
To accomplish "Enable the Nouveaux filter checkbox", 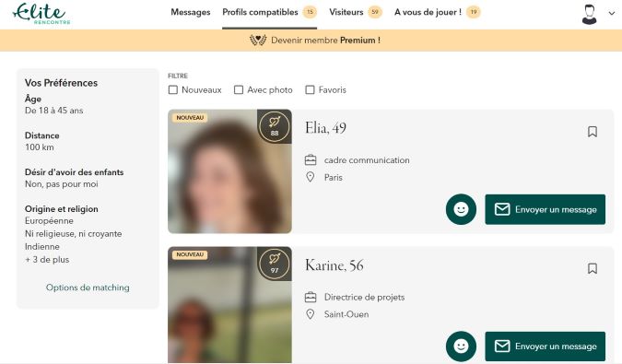I will pyautogui.click(x=173, y=90).
